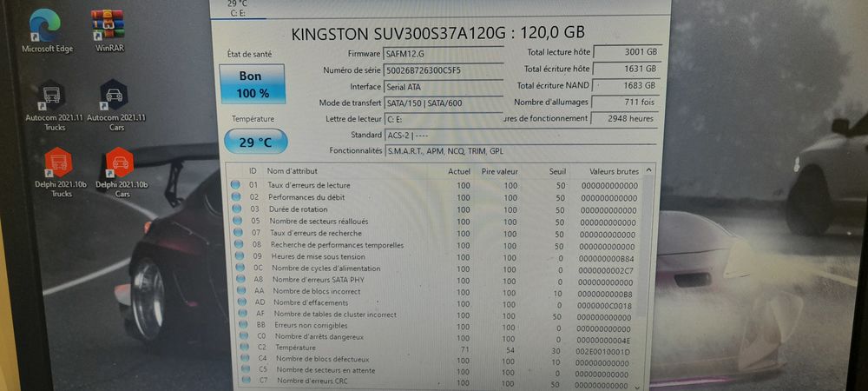Select row C5 Nombre de secteurs en attente
The image size is (868, 391).
[435, 372]
